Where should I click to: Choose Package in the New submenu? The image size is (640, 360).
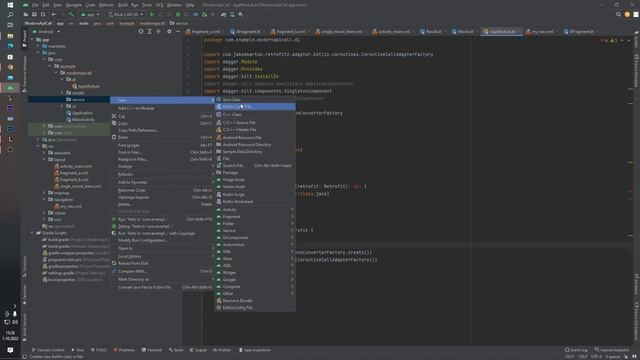(255, 173)
